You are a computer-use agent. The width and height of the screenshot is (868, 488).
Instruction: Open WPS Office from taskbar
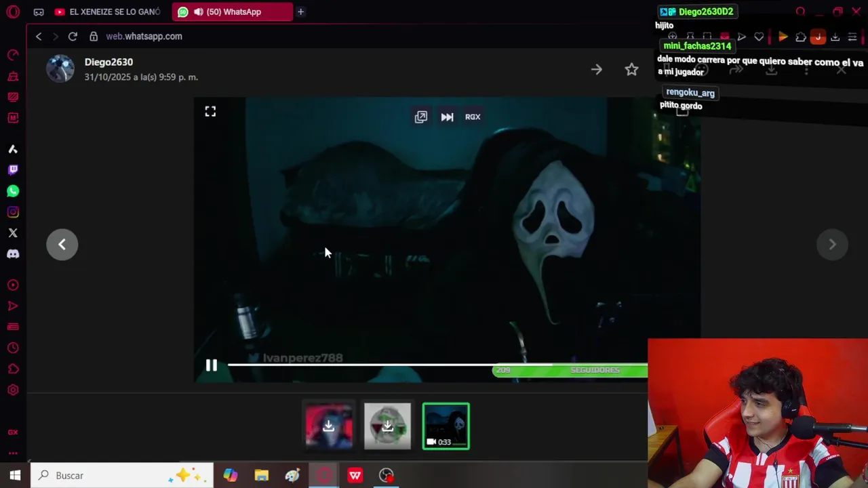tap(355, 475)
